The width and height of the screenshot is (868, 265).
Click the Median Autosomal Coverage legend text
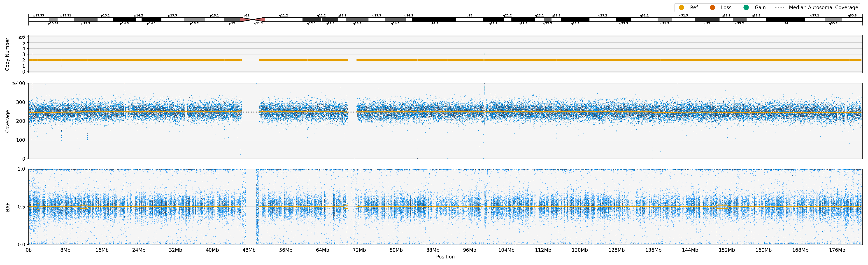[823, 7]
